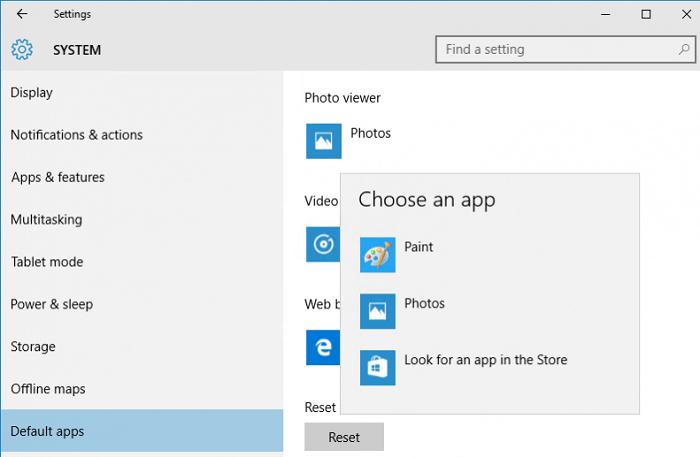Switch to Tablet mode settings
The image size is (700, 457).
(x=142, y=262)
